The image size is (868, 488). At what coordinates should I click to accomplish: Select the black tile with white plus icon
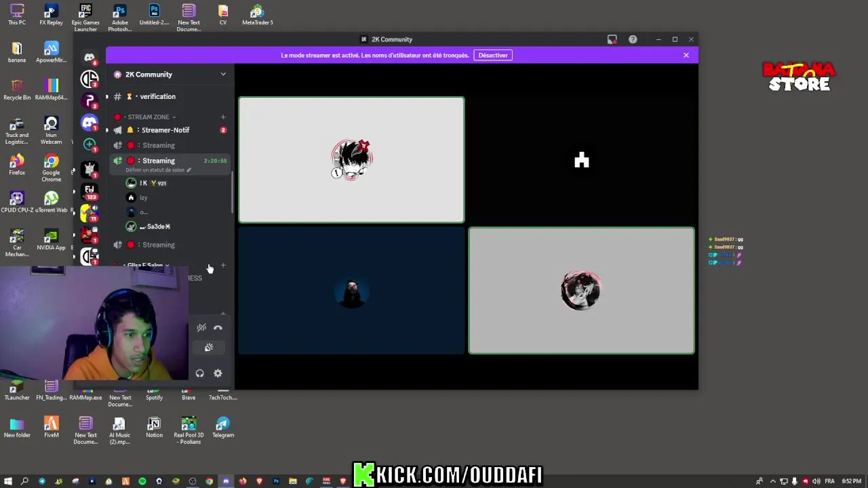pyautogui.click(x=581, y=160)
